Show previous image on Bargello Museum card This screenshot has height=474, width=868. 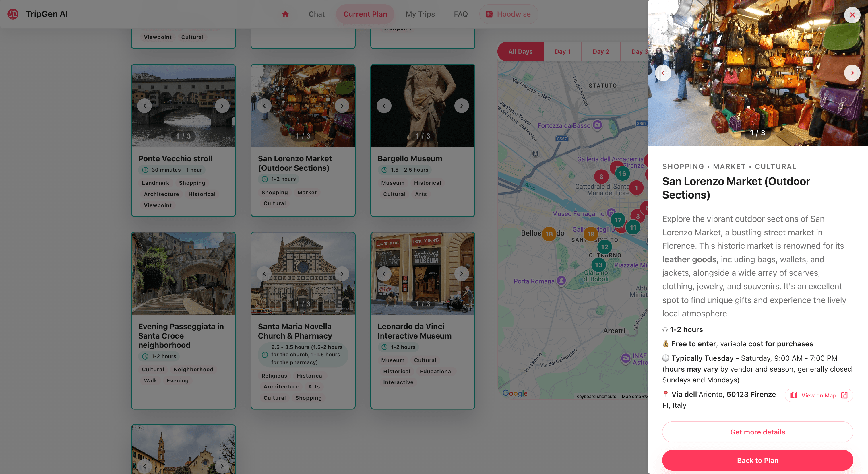tap(384, 106)
